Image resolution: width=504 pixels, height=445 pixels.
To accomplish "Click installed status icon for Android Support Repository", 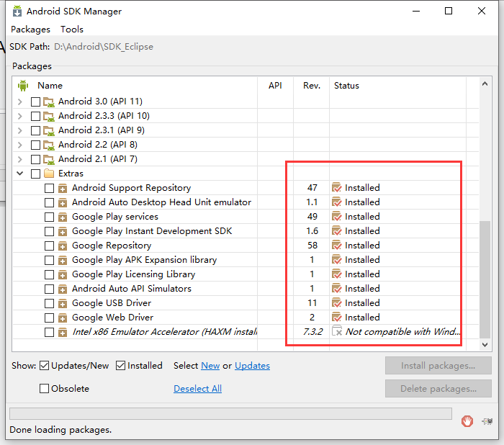I will 336,187.
